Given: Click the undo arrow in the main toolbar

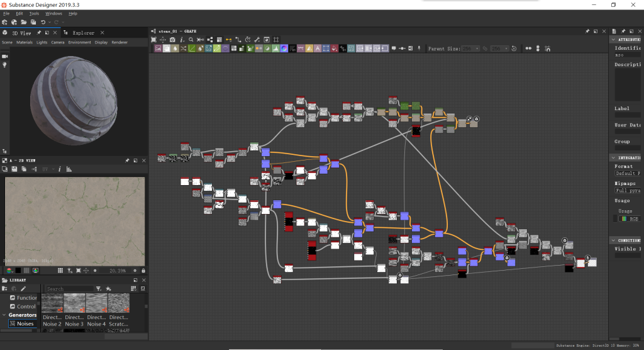Looking at the screenshot, I should (x=43, y=22).
